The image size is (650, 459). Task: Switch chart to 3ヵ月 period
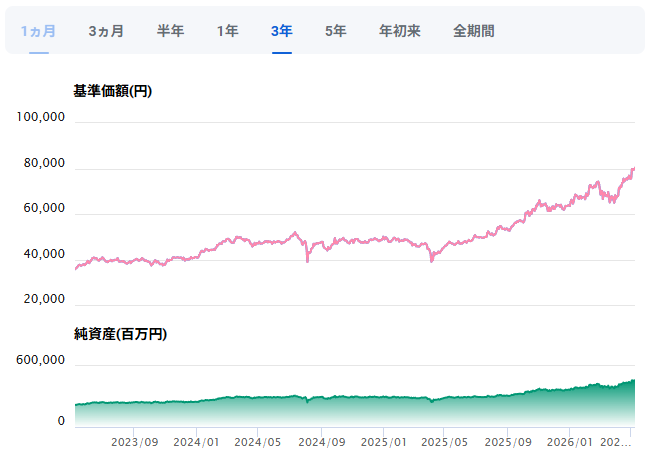pos(106,31)
